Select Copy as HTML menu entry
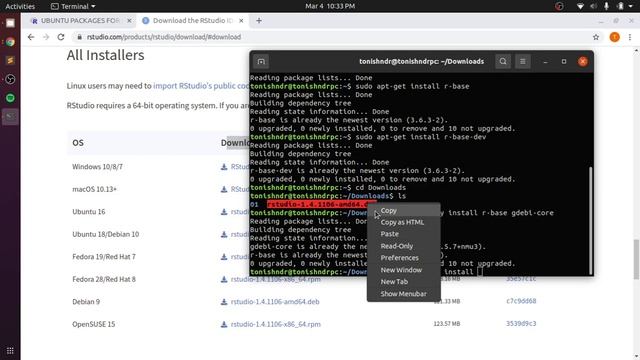Screen dimensions: 640x360 (x=402, y=222)
